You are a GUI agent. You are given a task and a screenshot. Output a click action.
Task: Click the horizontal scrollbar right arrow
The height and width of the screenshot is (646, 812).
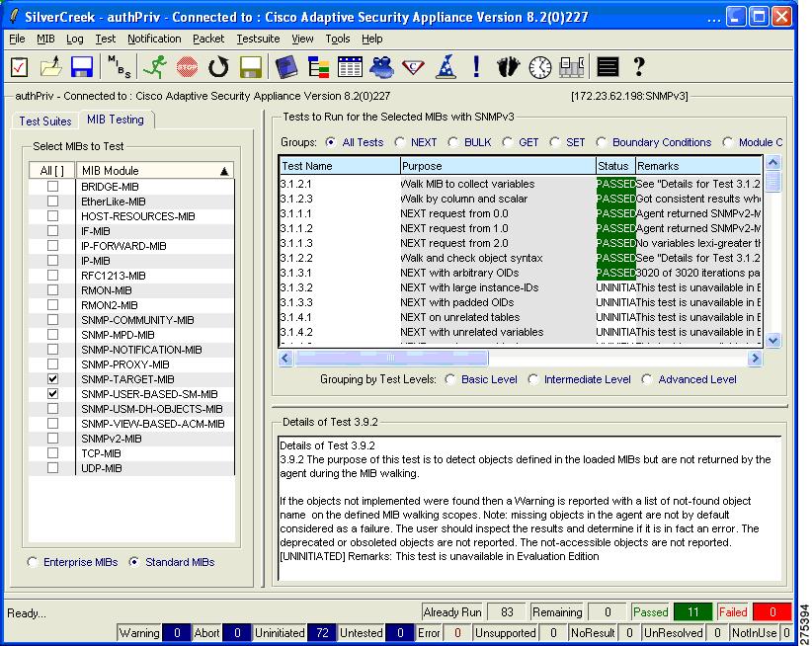(x=755, y=358)
